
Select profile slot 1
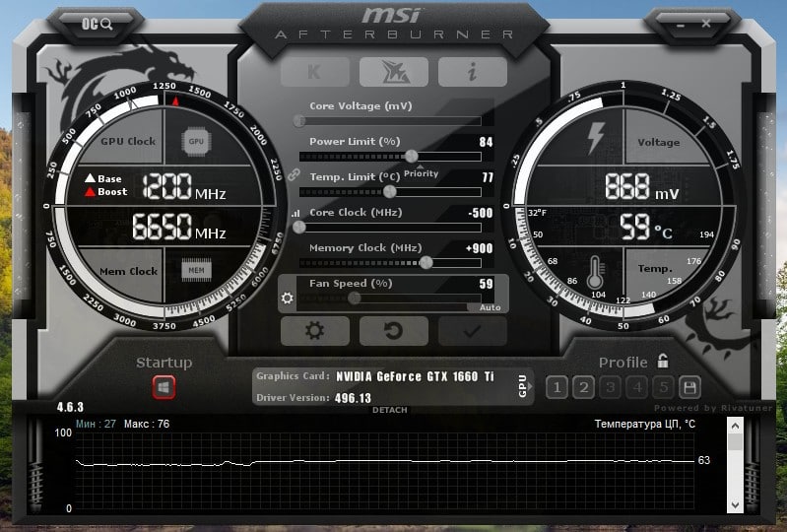point(557,387)
